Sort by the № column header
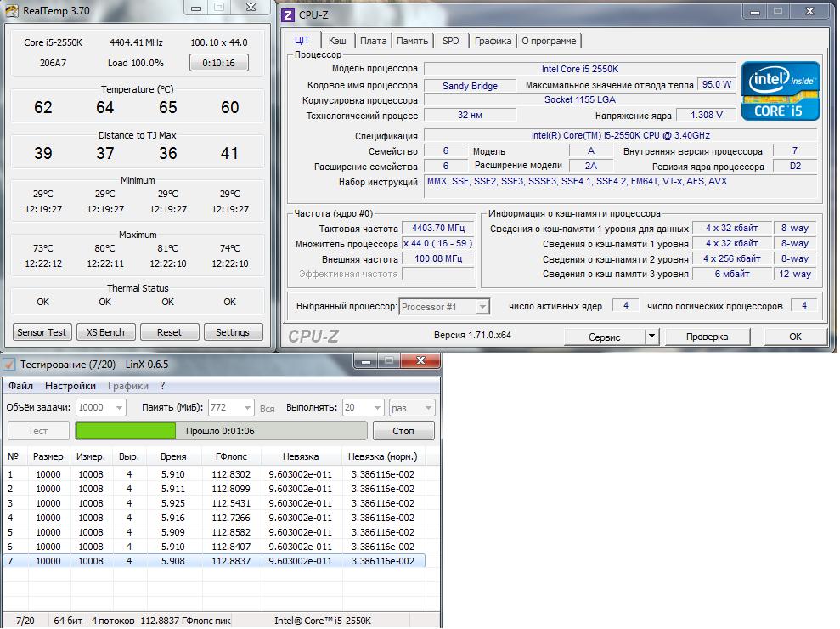Image resolution: width=840 pixels, height=629 pixels. pyautogui.click(x=14, y=456)
